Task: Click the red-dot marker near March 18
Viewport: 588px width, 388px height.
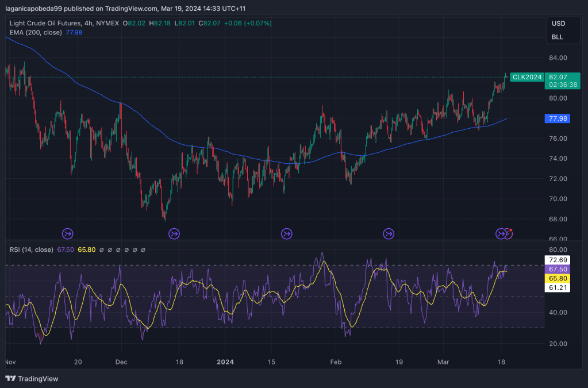Action: [x=509, y=232]
